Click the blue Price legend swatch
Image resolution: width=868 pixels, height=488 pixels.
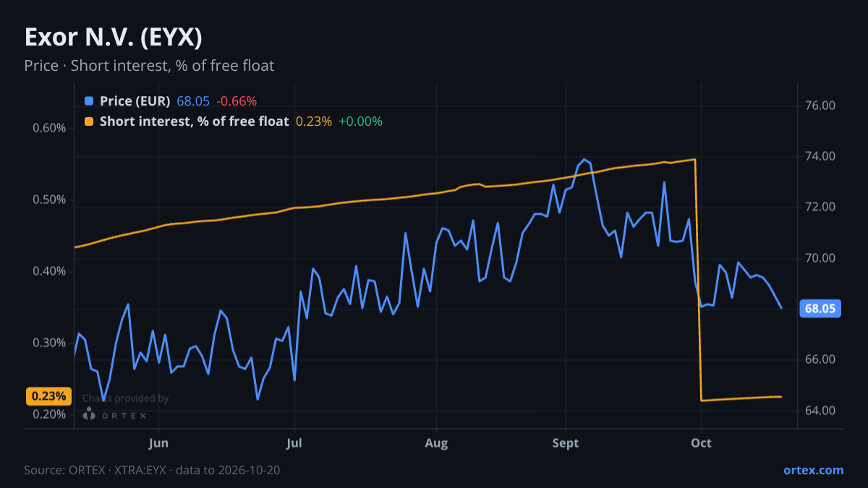pyautogui.click(x=89, y=101)
